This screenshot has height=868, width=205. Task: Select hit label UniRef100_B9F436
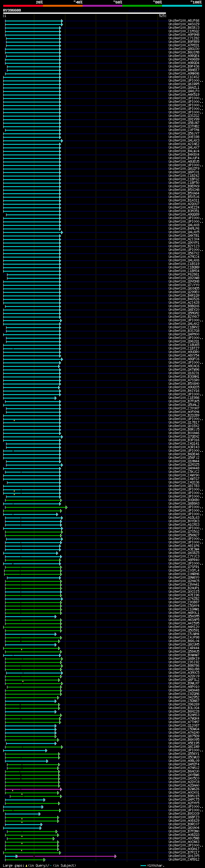(184, 67)
